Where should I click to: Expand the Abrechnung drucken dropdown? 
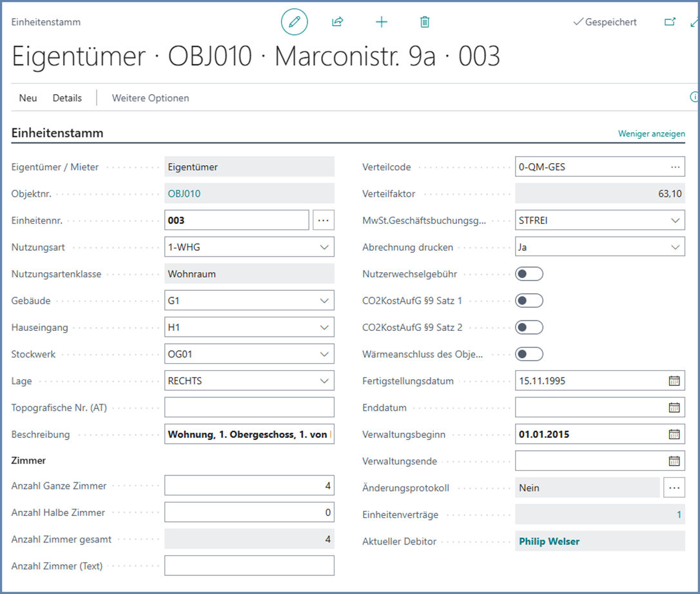coord(675,247)
